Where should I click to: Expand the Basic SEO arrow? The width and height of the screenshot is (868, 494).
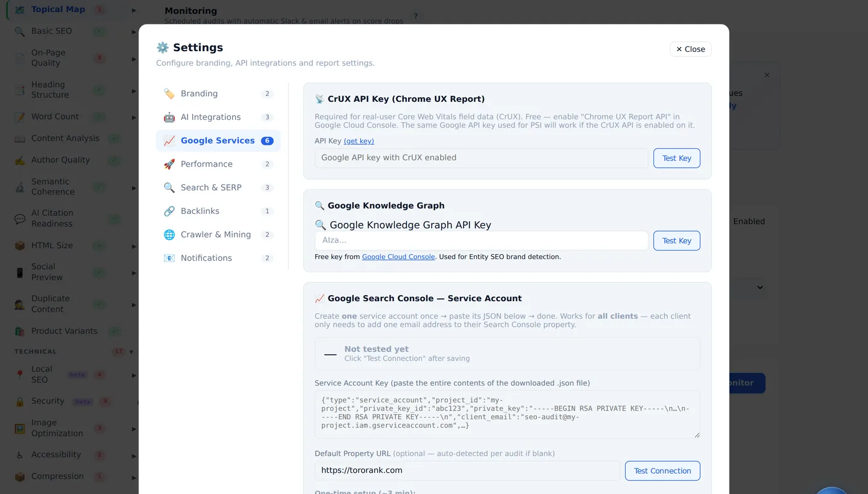coord(134,32)
